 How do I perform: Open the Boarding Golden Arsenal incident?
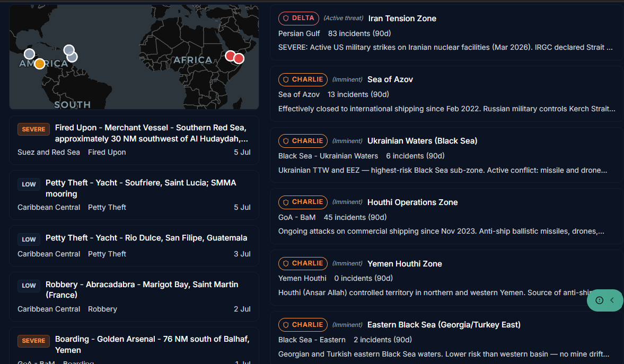[x=134, y=345]
